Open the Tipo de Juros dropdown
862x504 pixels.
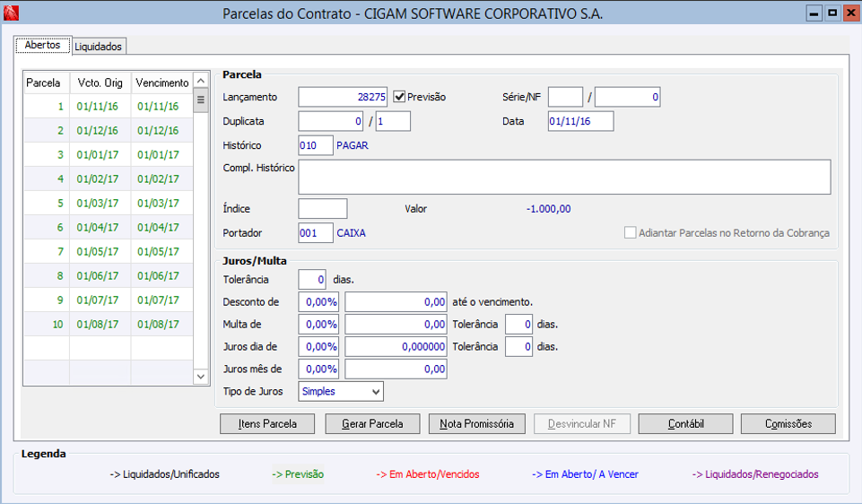coord(341,391)
